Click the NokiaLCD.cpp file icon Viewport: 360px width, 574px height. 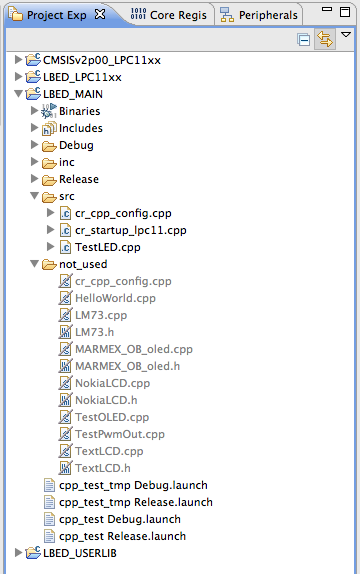pyautogui.click(x=65, y=383)
